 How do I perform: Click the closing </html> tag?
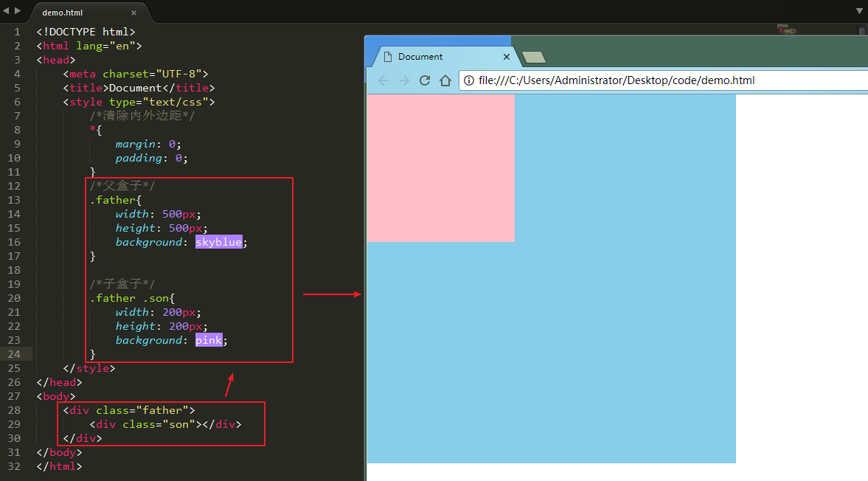[59, 466]
